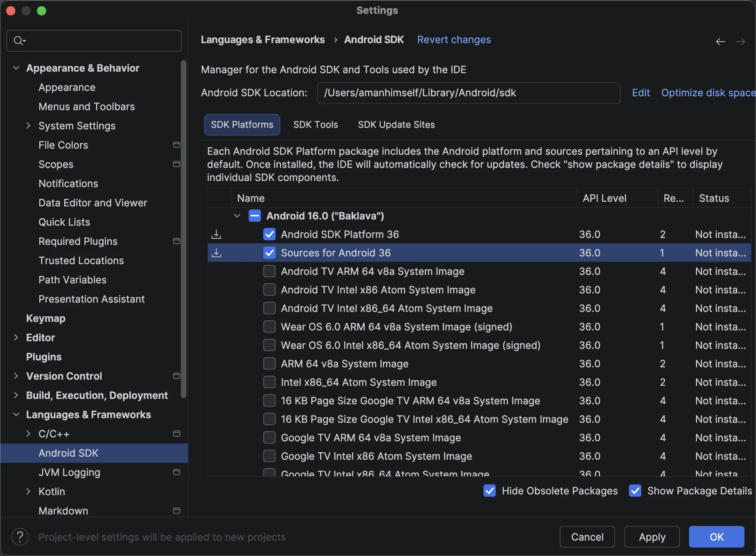Expand the Version Control section

[16, 376]
